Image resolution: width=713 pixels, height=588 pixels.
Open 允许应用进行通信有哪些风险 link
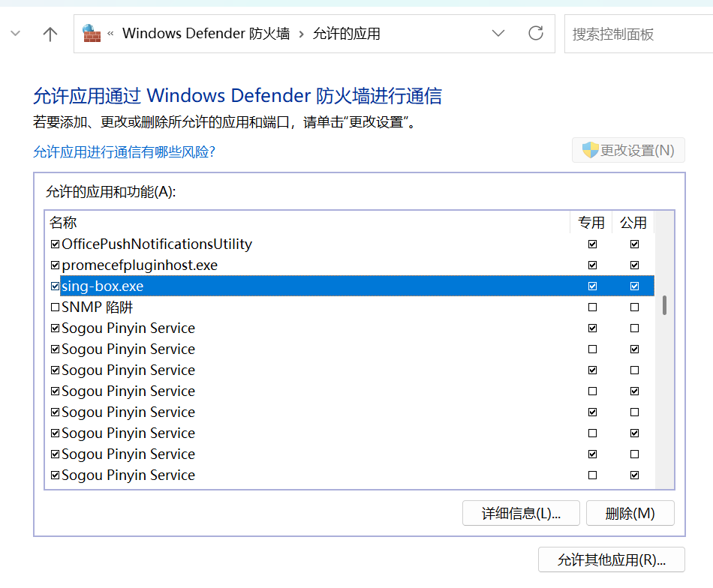(x=124, y=151)
